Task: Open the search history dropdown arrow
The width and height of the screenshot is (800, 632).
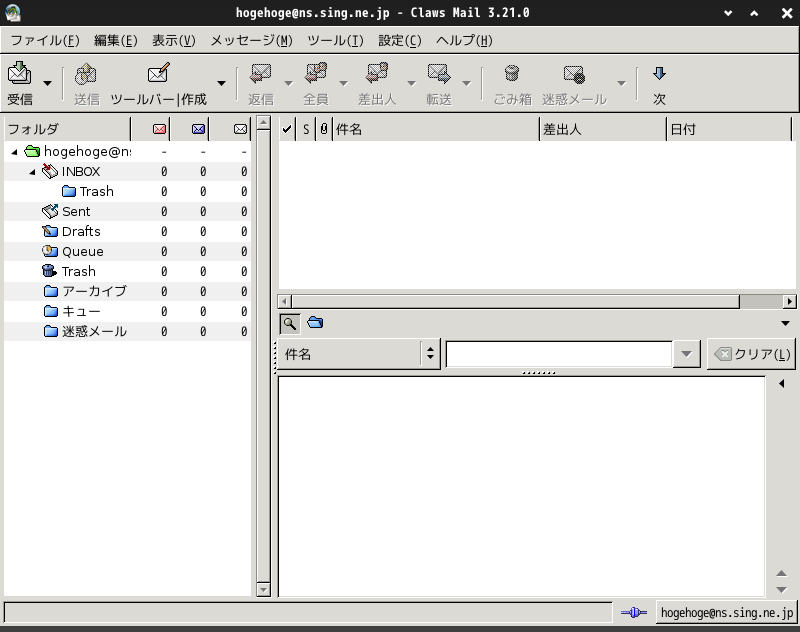Action: click(x=686, y=353)
